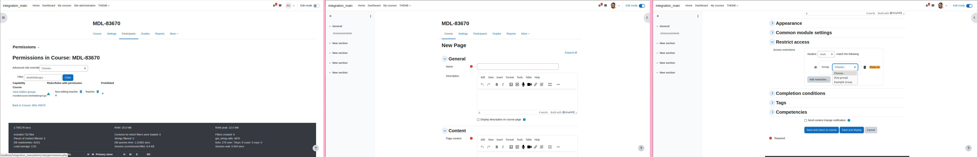Click Italic in Description editor
Screen dimensions: 980x157
click(503, 84)
